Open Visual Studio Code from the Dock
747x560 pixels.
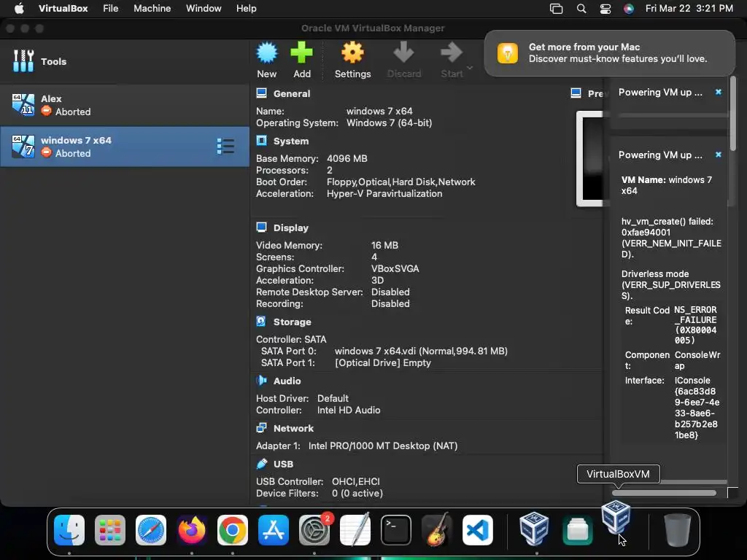click(477, 530)
